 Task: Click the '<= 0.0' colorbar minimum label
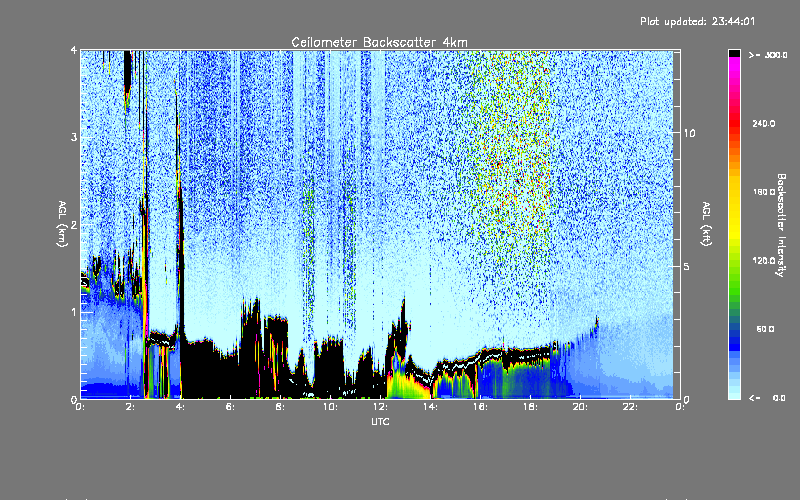[x=767, y=397]
